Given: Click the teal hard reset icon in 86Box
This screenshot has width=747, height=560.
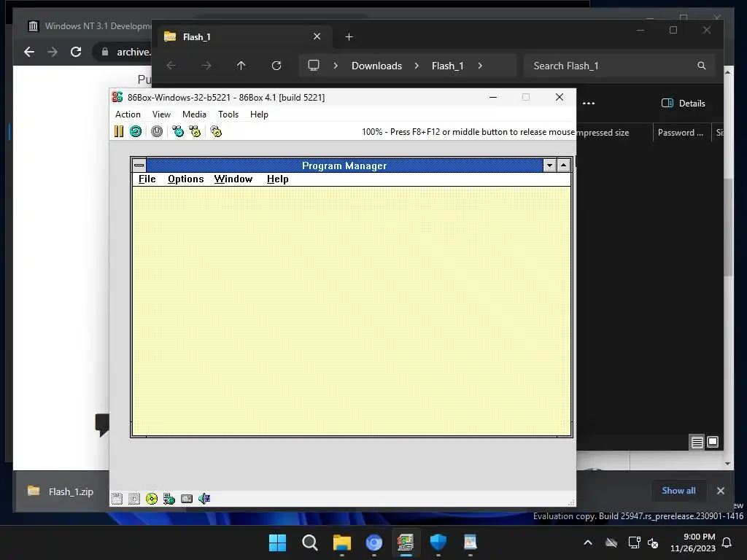Looking at the screenshot, I should click(136, 131).
